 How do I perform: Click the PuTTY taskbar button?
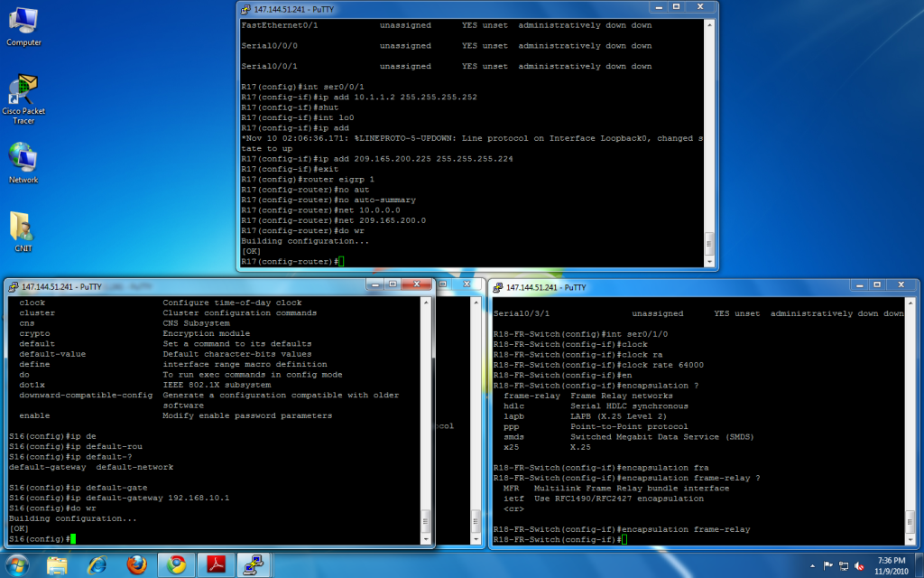point(255,565)
